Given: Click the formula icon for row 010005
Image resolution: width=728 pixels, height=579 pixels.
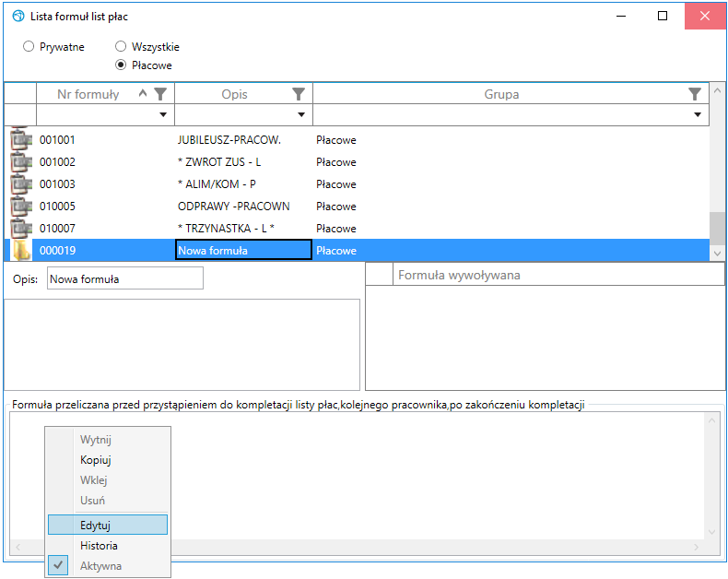Looking at the screenshot, I should 21,207.
